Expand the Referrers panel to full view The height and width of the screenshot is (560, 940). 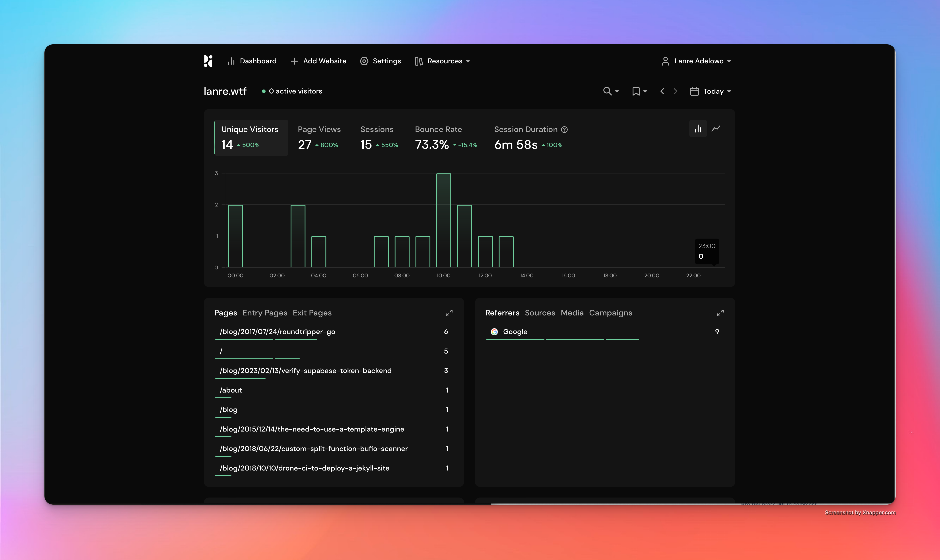pyautogui.click(x=720, y=313)
